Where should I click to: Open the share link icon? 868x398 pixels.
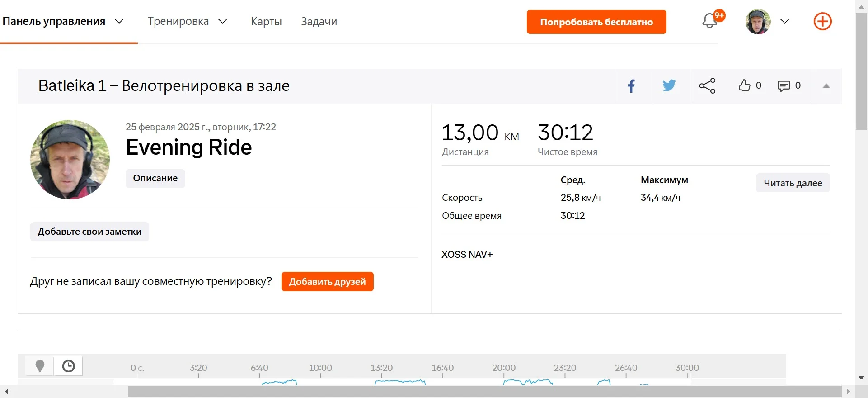point(707,86)
